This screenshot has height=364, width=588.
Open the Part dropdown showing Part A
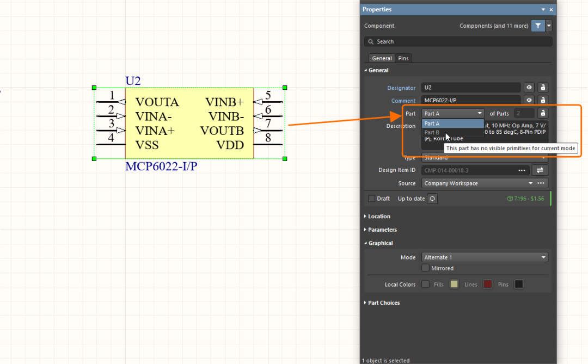453,113
